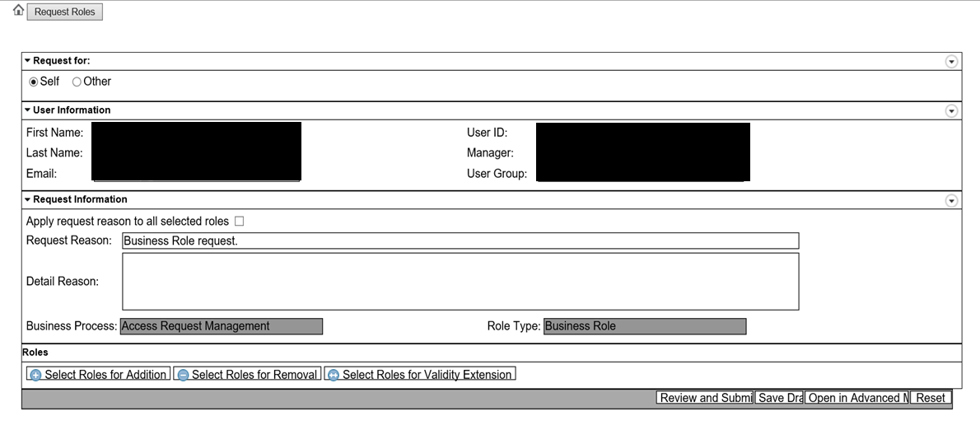Click the Manager label

pyautogui.click(x=490, y=152)
